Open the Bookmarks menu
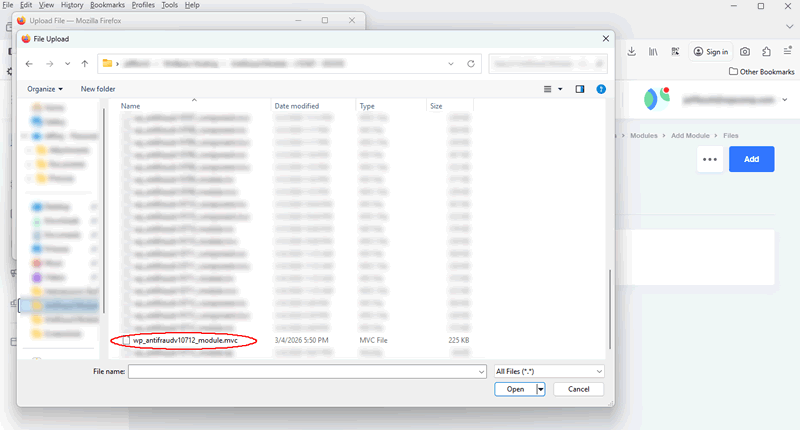 click(x=107, y=5)
